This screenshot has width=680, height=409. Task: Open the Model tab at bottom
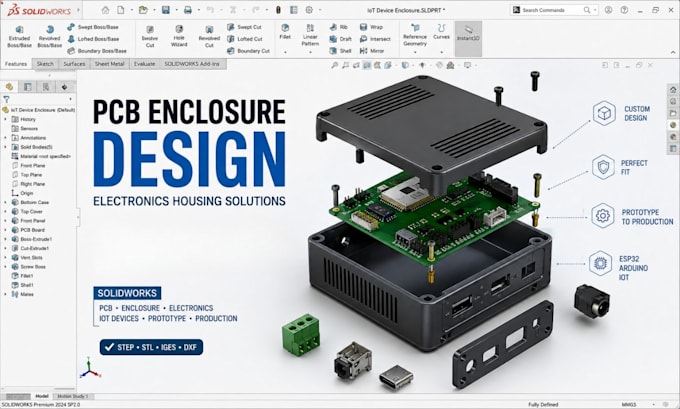tap(42, 396)
